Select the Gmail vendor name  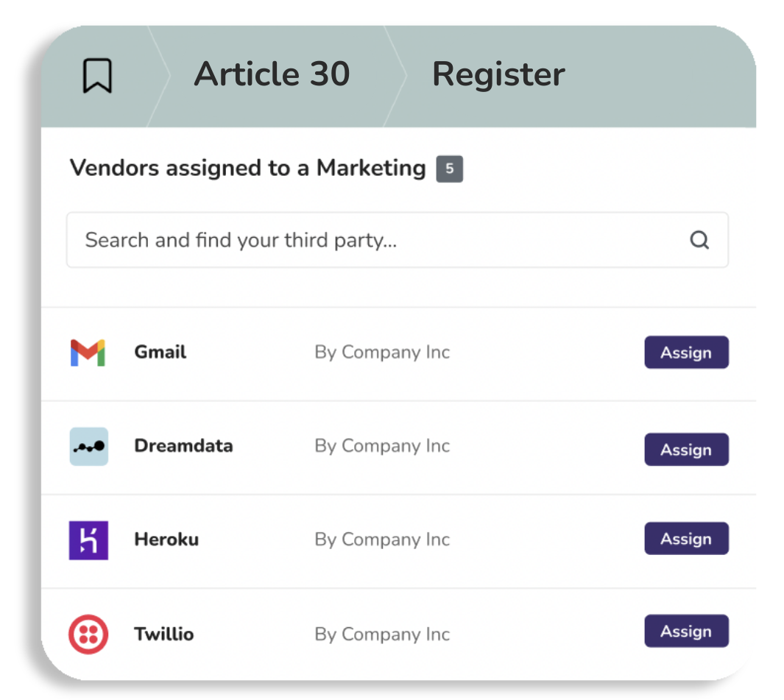pyautogui.click(x=160, y=352)
